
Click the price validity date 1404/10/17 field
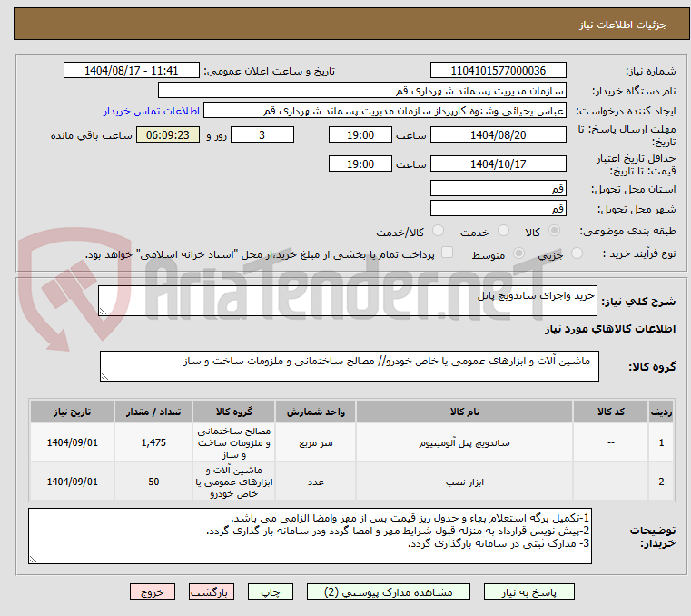point(498,164)
